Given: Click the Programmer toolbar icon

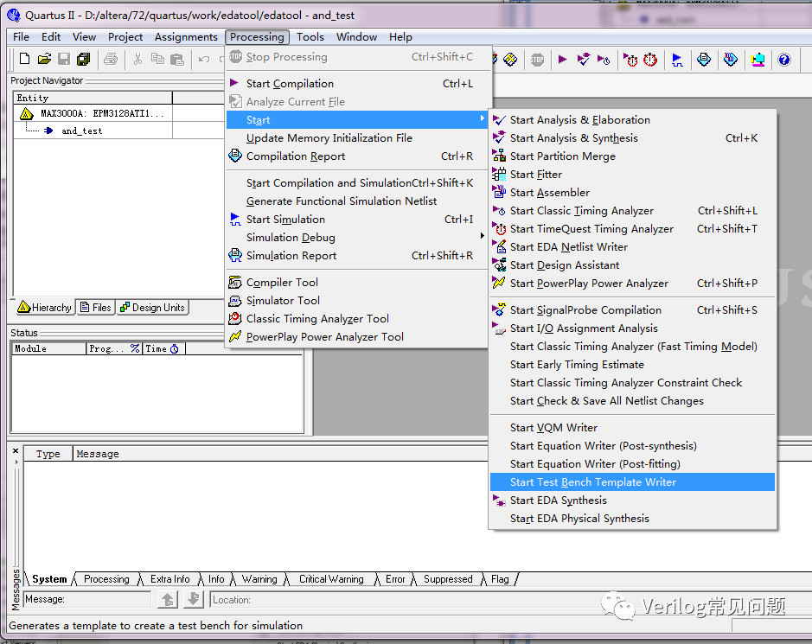Looking at the screenshot, I should [x=731, y=60].
